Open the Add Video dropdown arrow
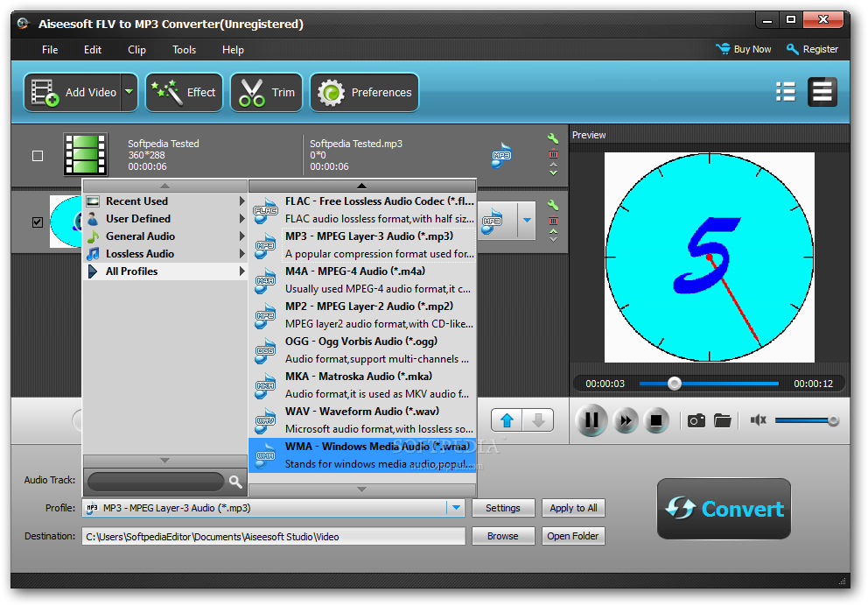This screenshot has height=606, width=868. pos(129,93)
